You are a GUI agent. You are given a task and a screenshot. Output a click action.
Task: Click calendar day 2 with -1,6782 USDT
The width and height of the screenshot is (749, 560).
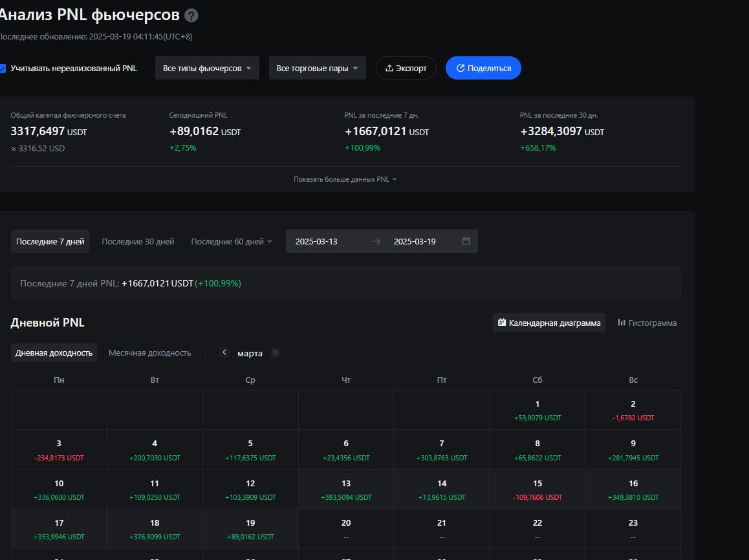click(x=633, y=410)
